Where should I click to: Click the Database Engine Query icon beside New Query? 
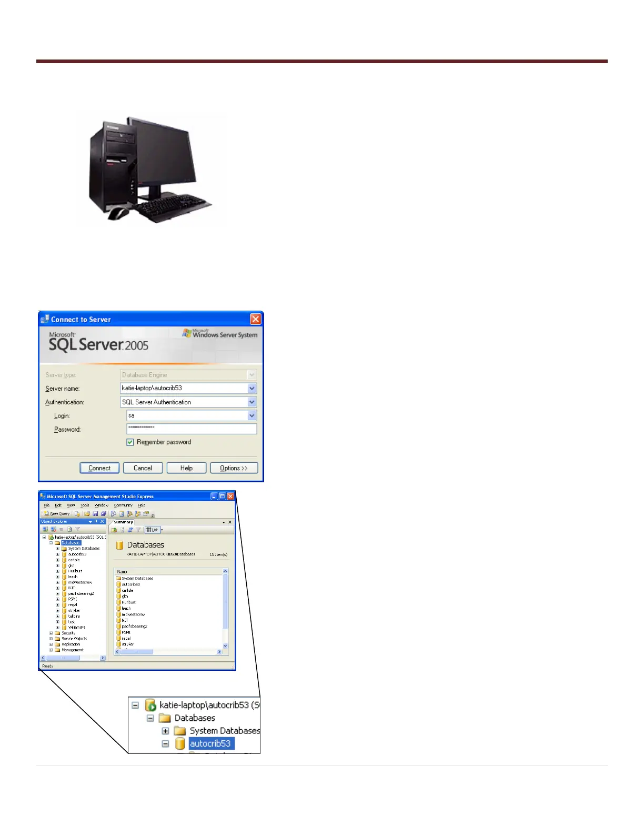click(x=77, y=514)
